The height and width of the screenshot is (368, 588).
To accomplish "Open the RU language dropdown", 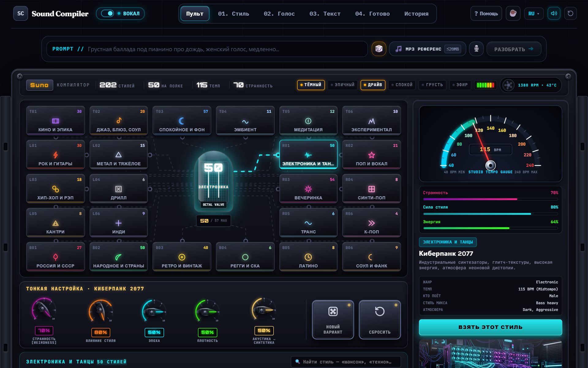I will pyautogui.click(x=534, y=13).
